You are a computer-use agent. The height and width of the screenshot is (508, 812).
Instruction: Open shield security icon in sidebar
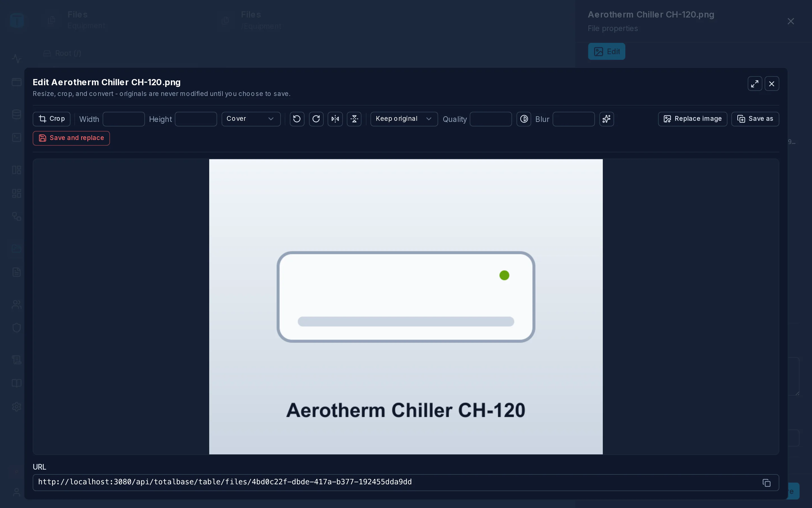pos(16,328)
